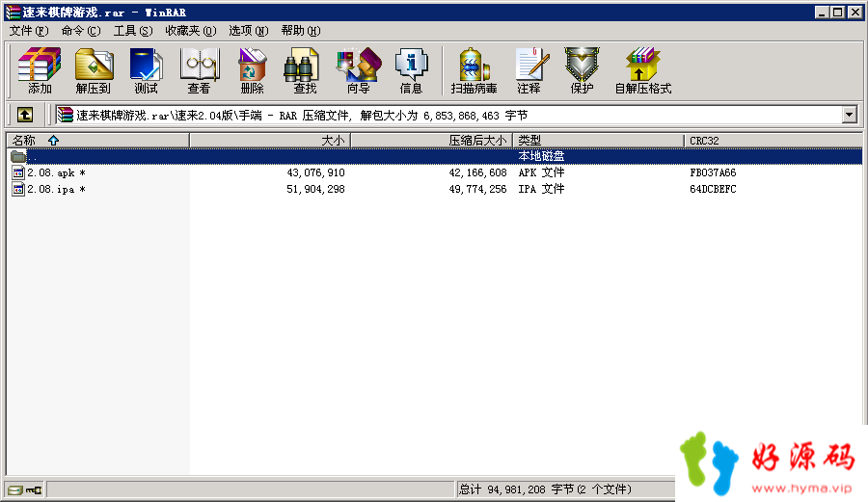Sort by Type (类型) column header
868x502 pixels.
point(598,141)
